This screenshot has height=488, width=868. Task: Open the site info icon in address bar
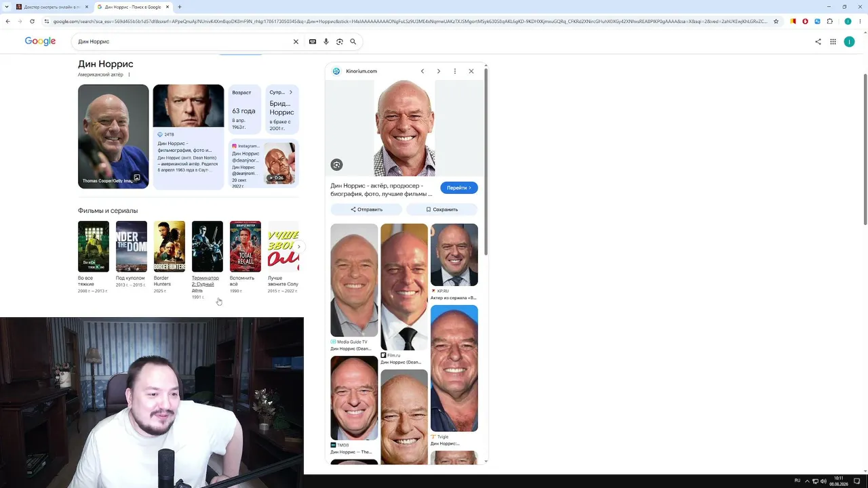(46, 21)
